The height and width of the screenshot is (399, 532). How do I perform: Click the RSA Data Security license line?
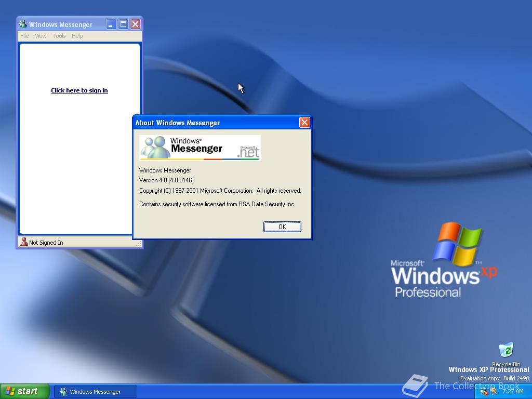(217, 204)
